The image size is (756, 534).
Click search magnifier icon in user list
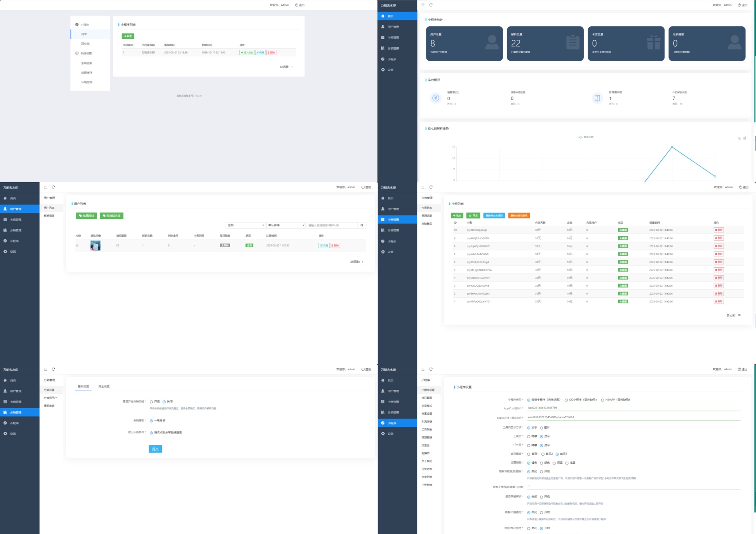362,225
